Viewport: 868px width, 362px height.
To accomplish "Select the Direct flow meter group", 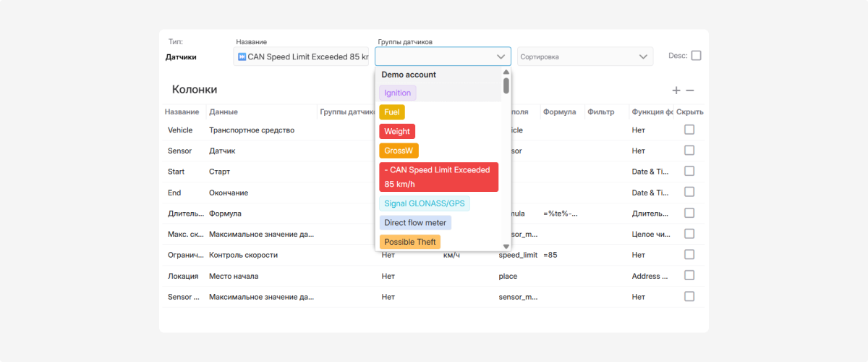I will tap(415, 223).
